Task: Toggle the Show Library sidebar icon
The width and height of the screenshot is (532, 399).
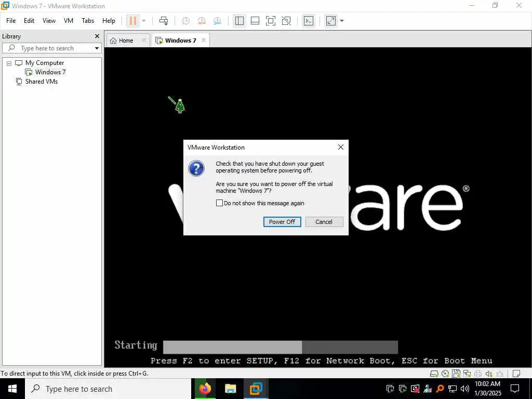Action: tap(239, 21)
